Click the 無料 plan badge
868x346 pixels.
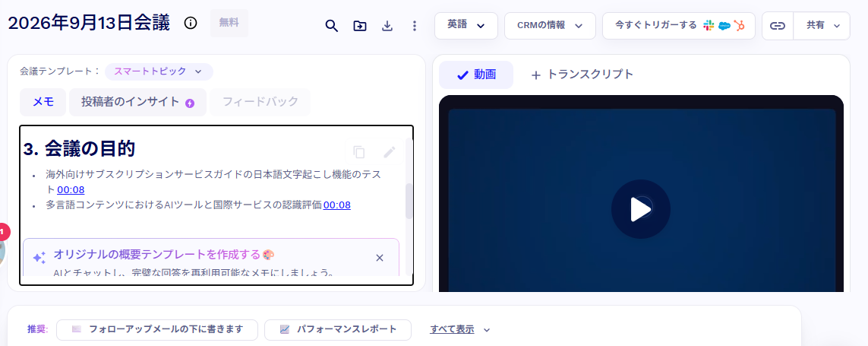coord(229,23)
